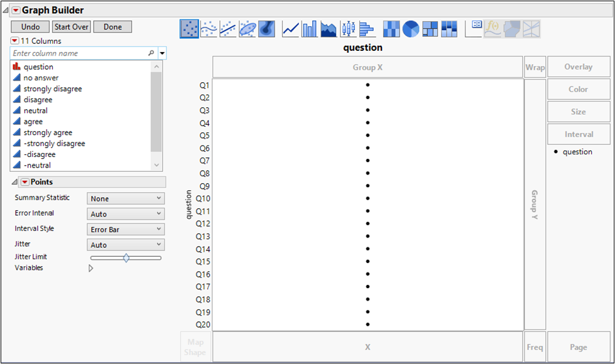Click the Color drop zone
The width and height of the screenshot is (615, 364).
tap(579, 89)
